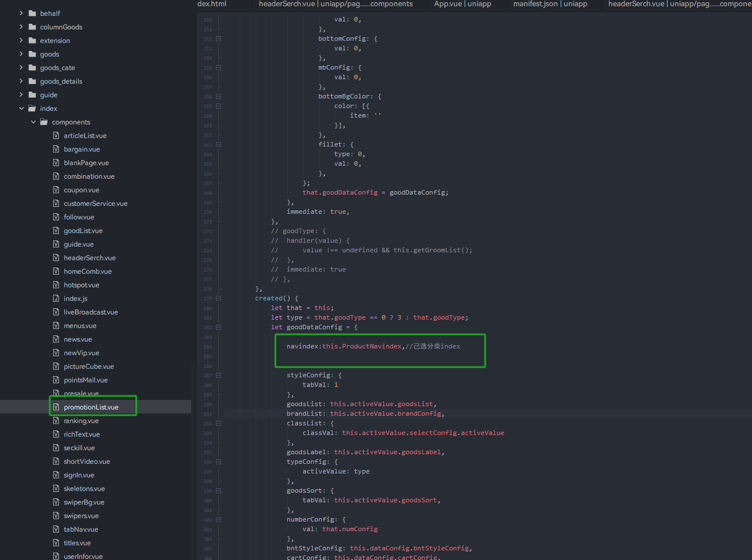Click the bargain.vue file icon
Screen dimensions: 752x560
pyautogui.click(x=56, y=149)
